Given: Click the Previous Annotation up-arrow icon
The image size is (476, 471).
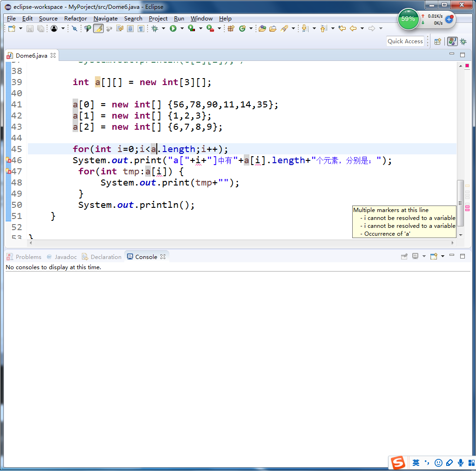Looking at the screenshot, I should point(323,28).
